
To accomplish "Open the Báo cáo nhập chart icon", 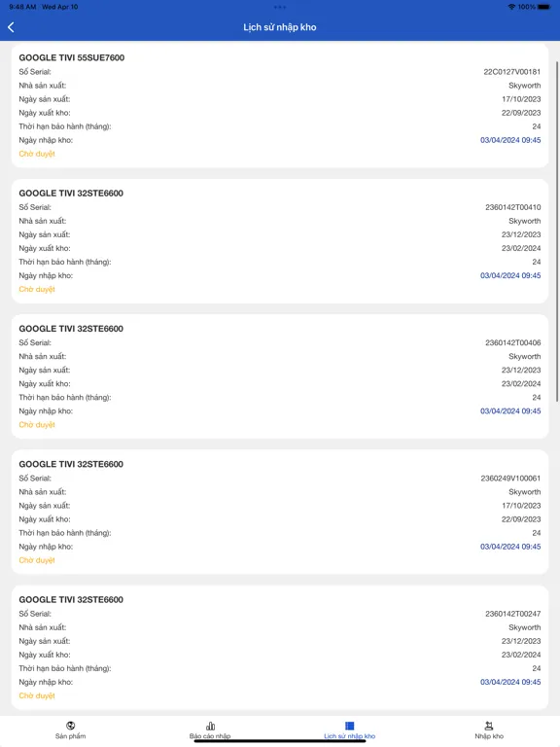I will (x=210, y=726).
